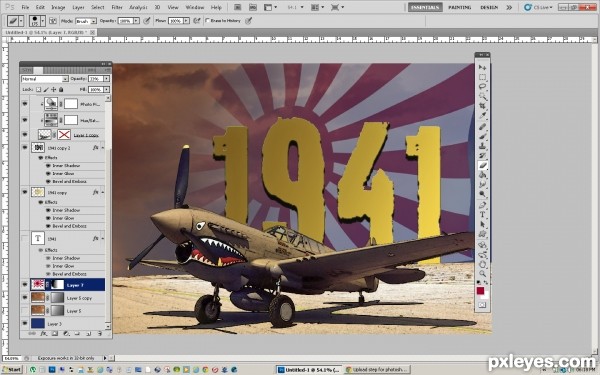This screenshot has width=600, height=375.
Task: Enable Erase to History checkbox
Action: pyautogui.click(x=207, y=21)
